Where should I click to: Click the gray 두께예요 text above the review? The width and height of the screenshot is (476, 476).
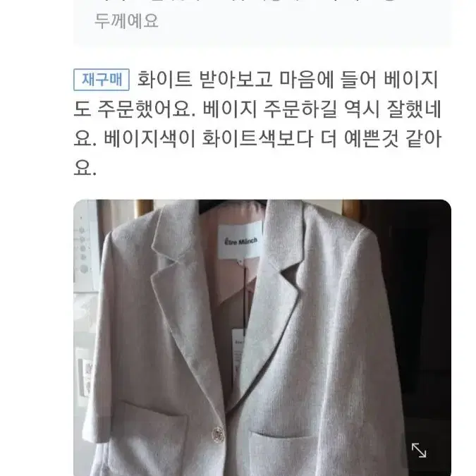(x=127, y=21)
